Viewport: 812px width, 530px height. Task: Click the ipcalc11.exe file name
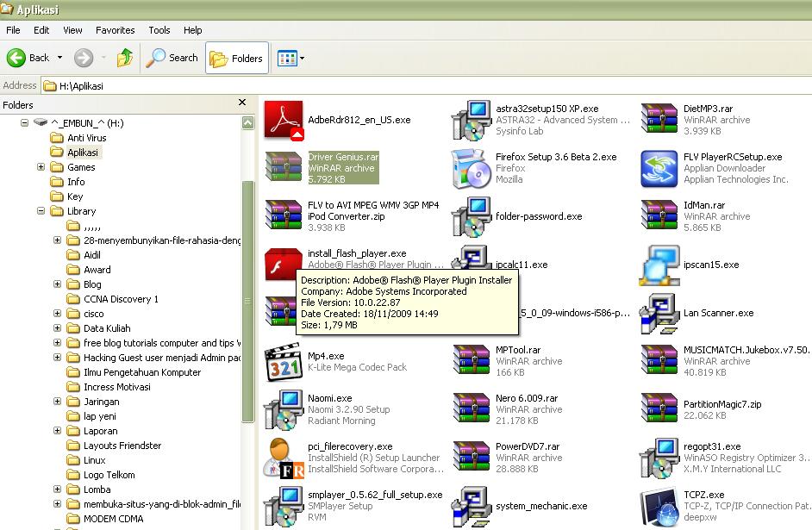pos(522,265)
